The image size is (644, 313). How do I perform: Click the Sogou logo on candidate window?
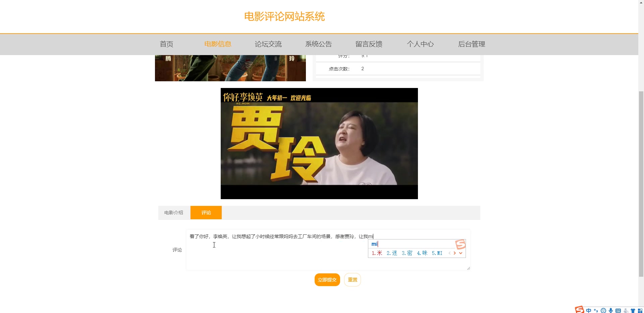[461, 244]
